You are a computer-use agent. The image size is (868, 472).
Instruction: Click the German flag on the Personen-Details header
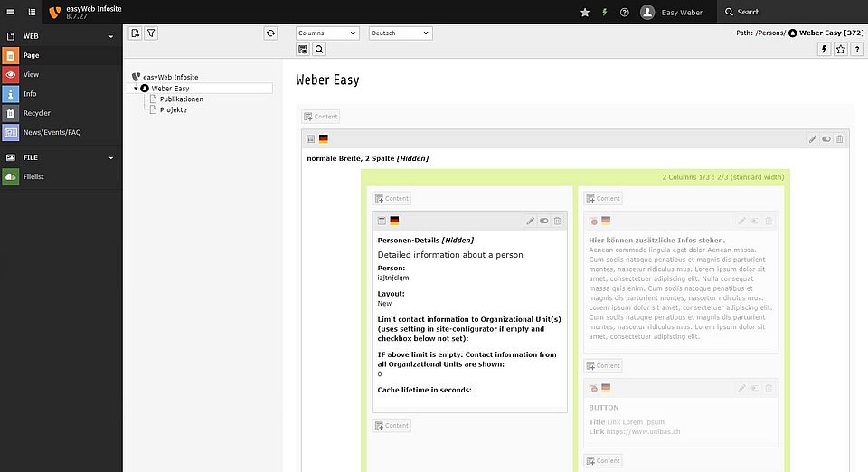(x=394, y=221)
